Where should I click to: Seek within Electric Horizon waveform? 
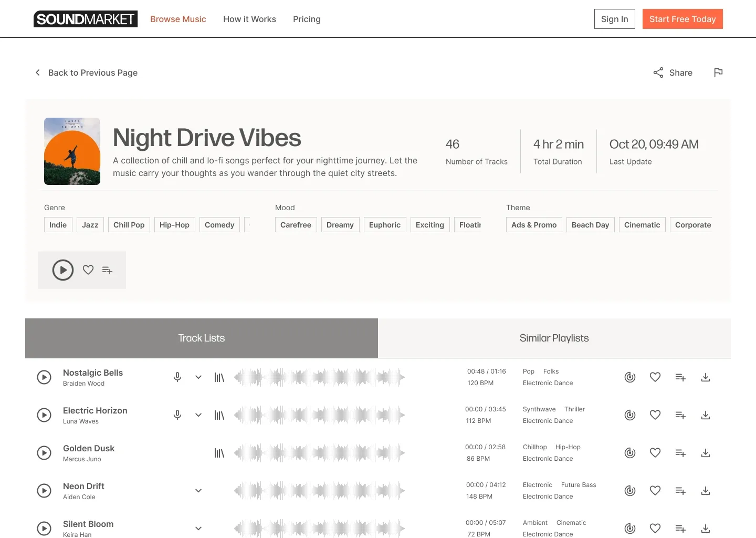(x=319, y=415)
